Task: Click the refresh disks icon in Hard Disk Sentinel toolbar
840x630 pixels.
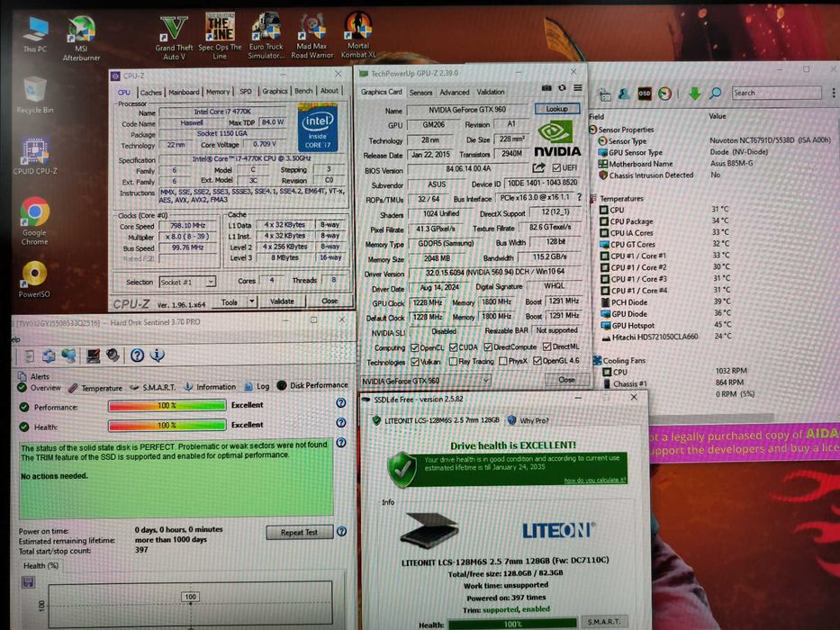Action: pyautogui.click(x=49, y=355)
